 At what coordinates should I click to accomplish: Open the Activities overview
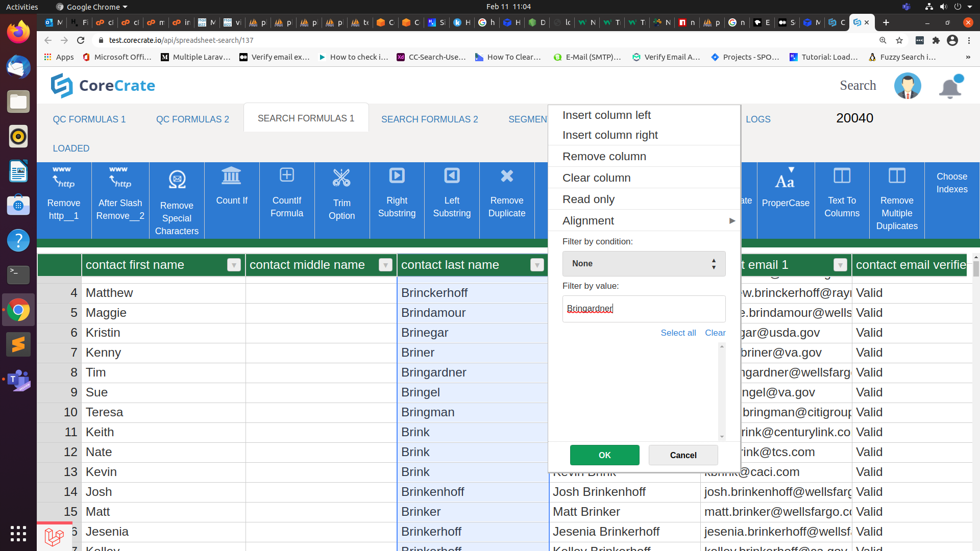click(x=22, y=7)
